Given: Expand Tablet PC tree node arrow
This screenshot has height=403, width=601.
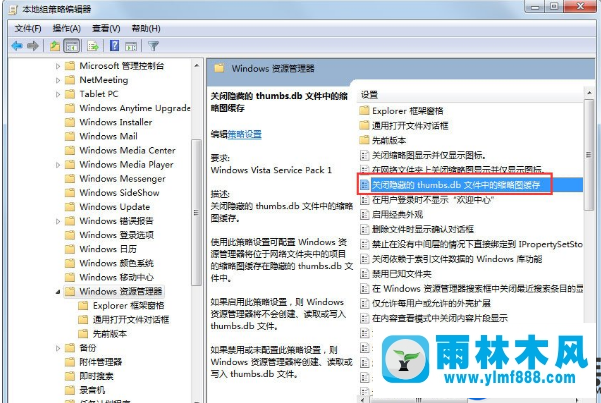Looking at the screenshot, I should tap(58, 94).
